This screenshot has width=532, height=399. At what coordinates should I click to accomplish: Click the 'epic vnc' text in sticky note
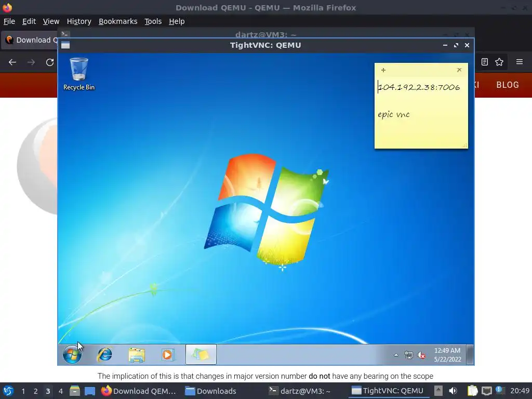point(394,114)
